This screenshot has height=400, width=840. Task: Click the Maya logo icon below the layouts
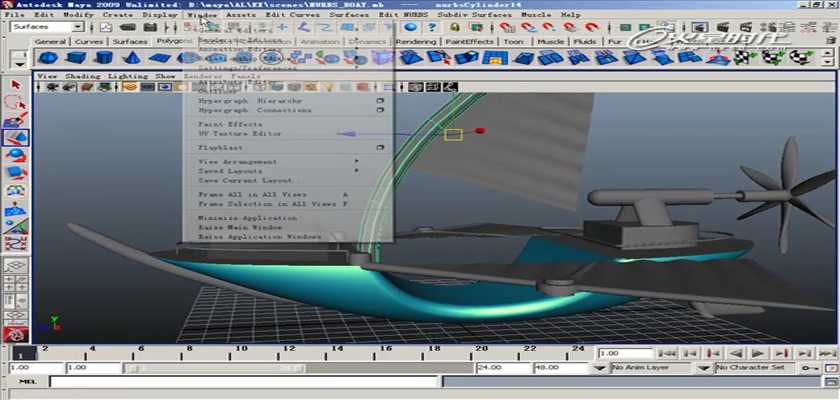16,335
